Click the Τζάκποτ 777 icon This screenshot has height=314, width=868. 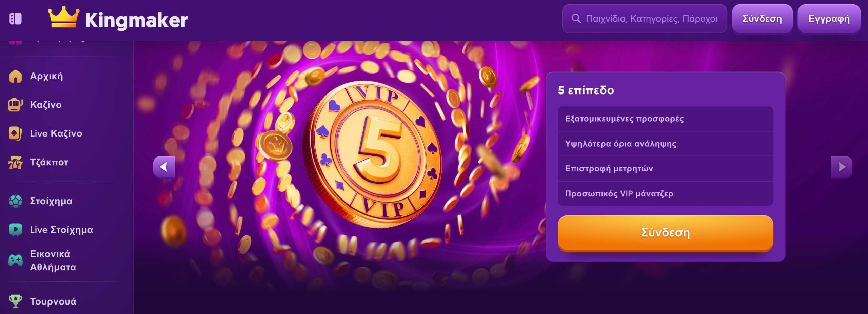(15, 162)
